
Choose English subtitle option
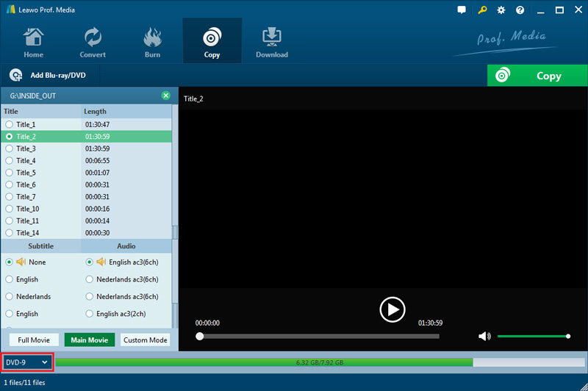click(10, 279)
